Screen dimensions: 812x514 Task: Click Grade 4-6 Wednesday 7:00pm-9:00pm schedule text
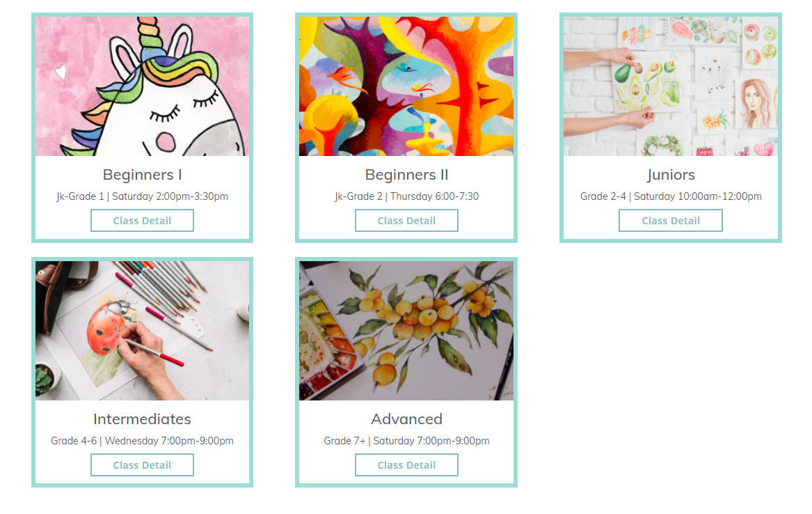[x=143, y=441]
